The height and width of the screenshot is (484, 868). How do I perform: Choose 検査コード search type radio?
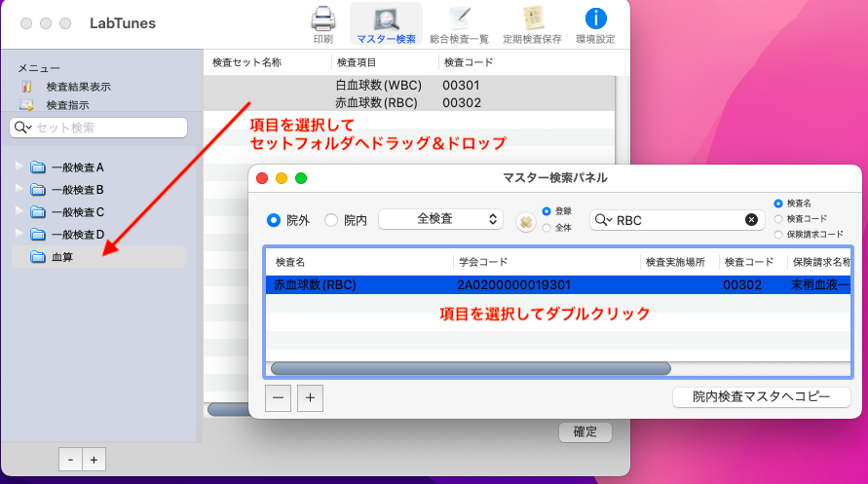tap(777, 219)
